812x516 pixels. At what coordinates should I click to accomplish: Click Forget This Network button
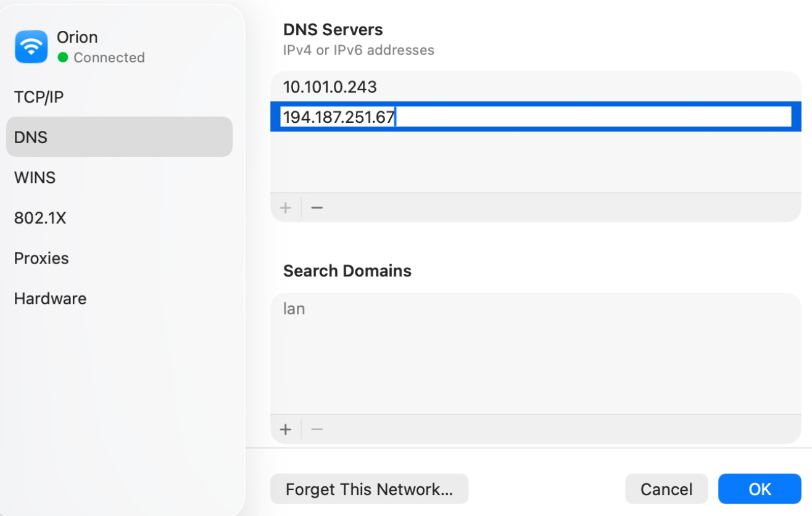369,489
